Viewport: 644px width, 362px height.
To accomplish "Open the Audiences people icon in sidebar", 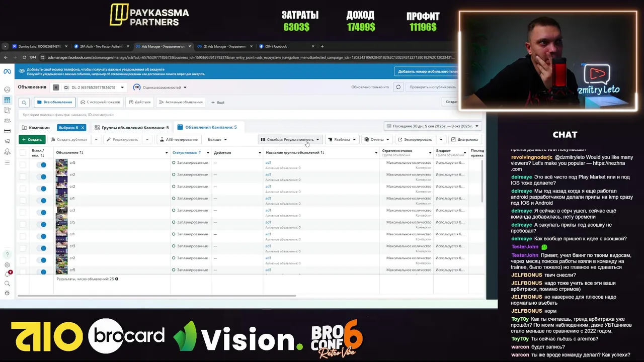I will coord(7,121).
